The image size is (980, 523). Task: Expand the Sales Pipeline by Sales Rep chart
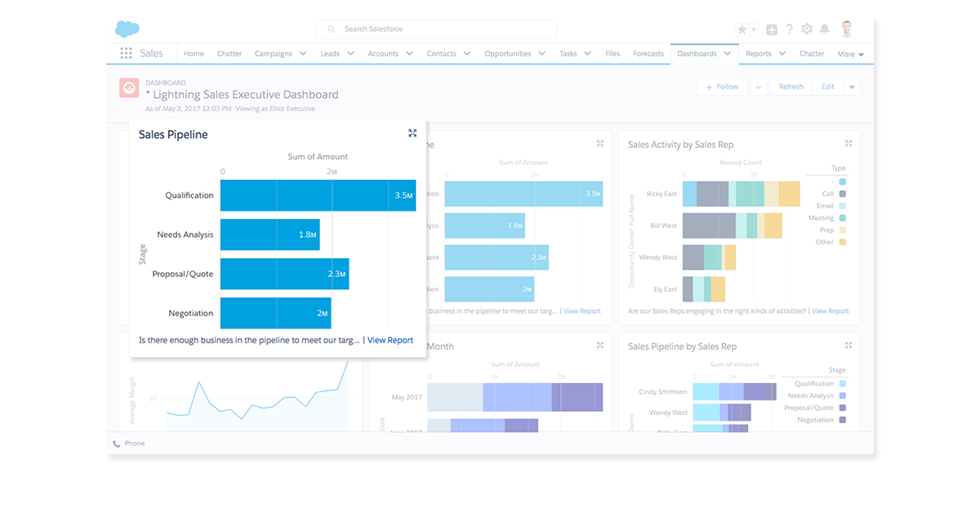[x=849, y=346]
